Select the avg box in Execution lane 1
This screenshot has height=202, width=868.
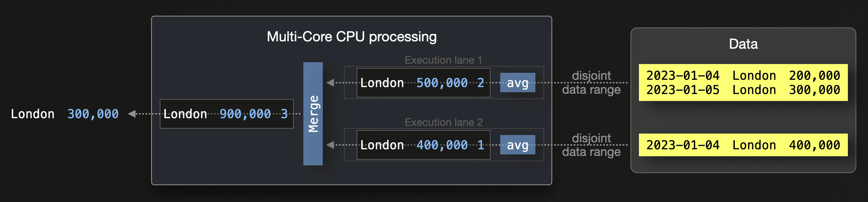click(517, 83)
